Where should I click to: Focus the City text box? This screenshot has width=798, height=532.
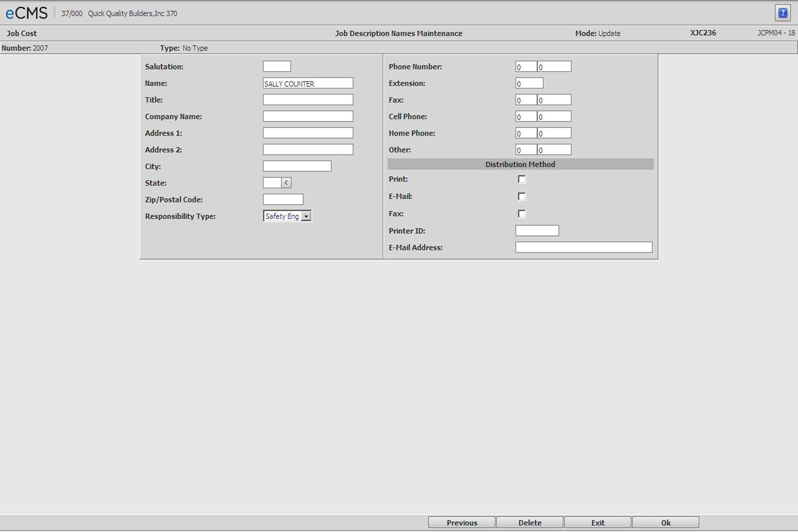coord(297,166)
